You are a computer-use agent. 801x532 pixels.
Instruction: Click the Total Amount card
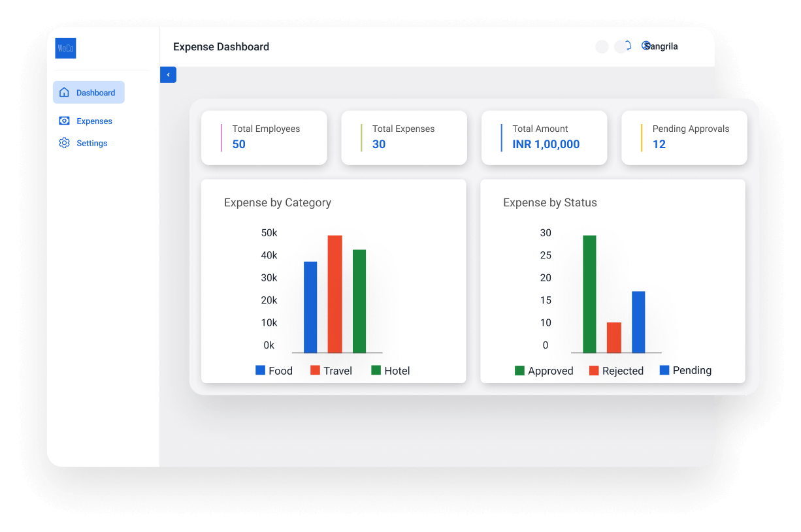(544, 138)
